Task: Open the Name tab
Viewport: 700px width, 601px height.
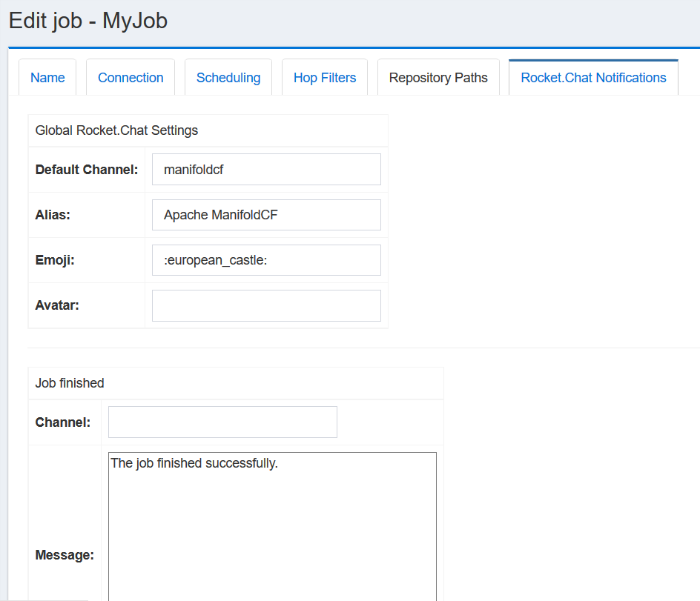Action: (x=47, y=78)
